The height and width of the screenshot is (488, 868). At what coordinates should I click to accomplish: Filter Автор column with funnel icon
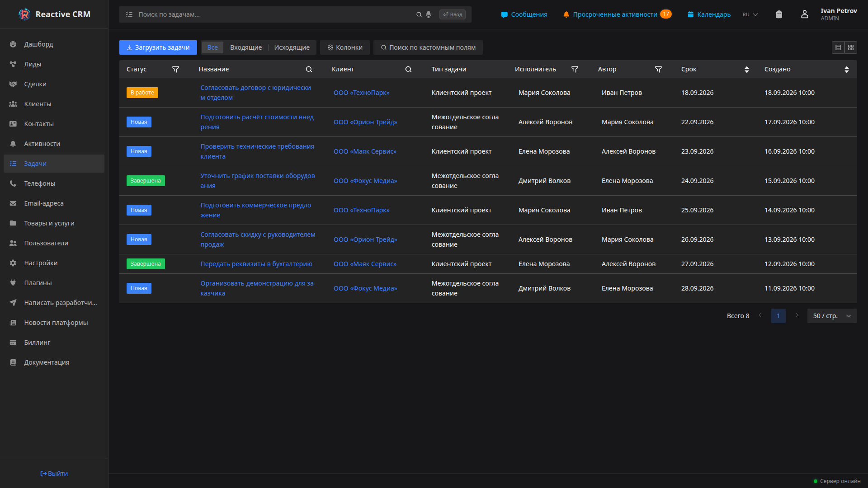(x=658, y=69)
